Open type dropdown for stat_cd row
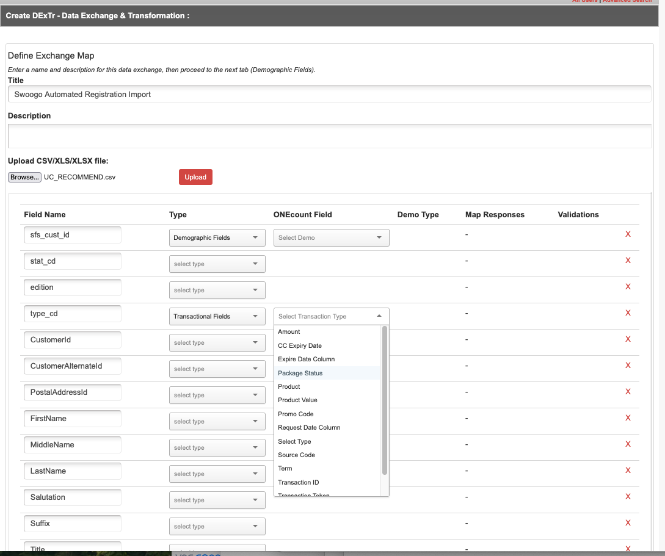The width and height of the screenshot is (665, 556). pyautogui.click(x=217, y=264)
